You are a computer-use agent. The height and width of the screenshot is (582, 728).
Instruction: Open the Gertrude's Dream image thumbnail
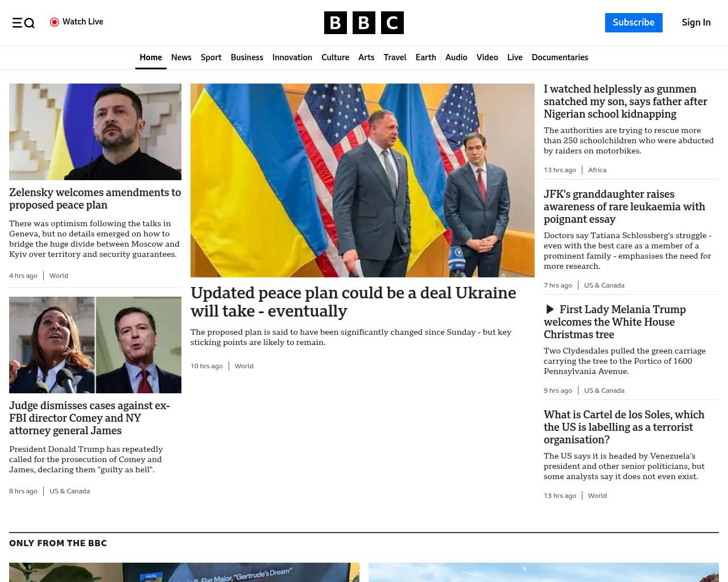point(184,572)
